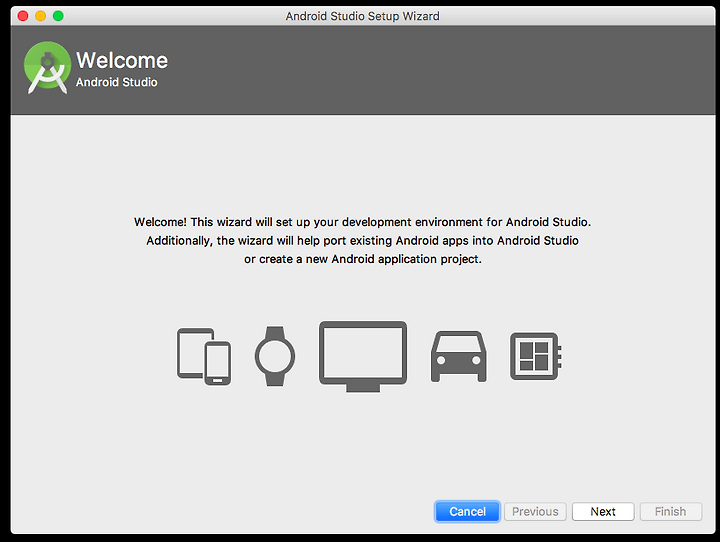Image resolution: width=720 pixels, height=542 pixels.
Task: Click the Android TV screen icon
Action: (x=363, y=356)
